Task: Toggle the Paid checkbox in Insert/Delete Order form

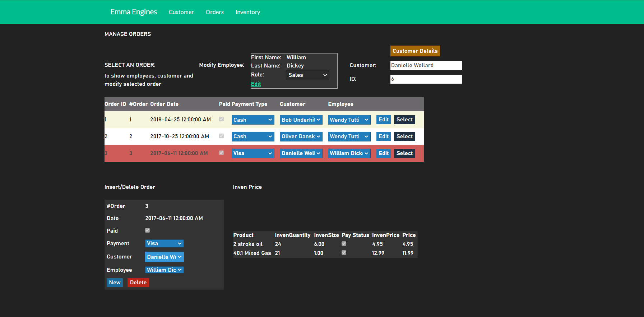Action: point(147,230)
